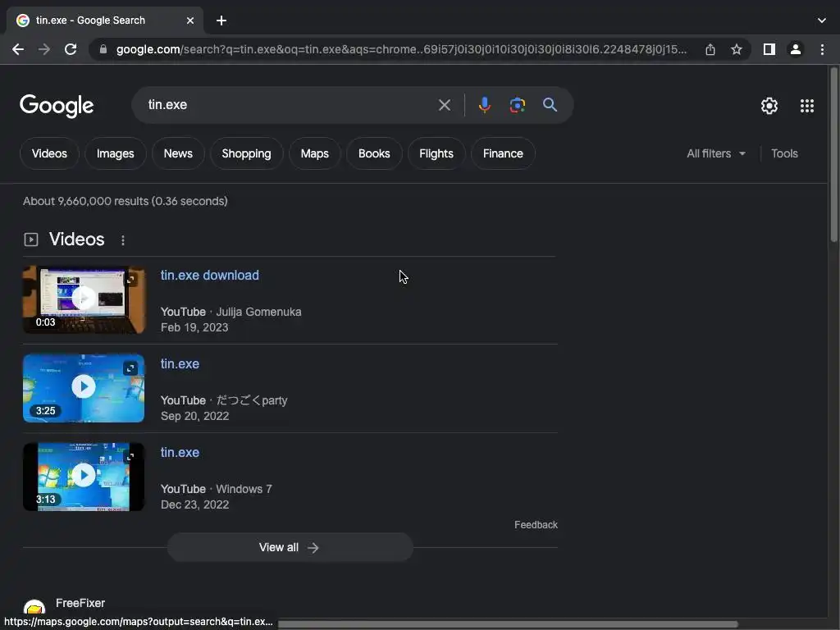Open a new tab with plus icon
Screen dimensions: 840x630
point(221,21)
